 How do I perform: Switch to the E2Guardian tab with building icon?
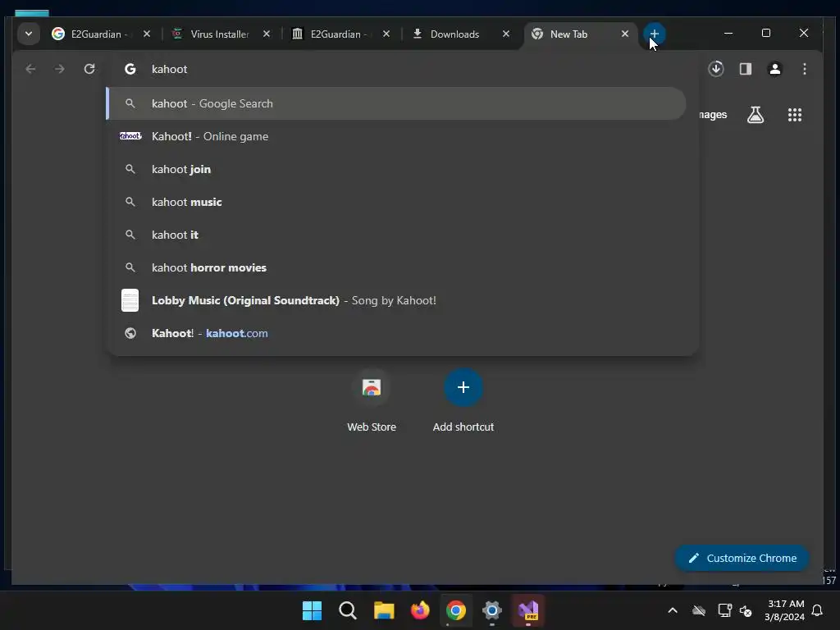pos(340,34)
